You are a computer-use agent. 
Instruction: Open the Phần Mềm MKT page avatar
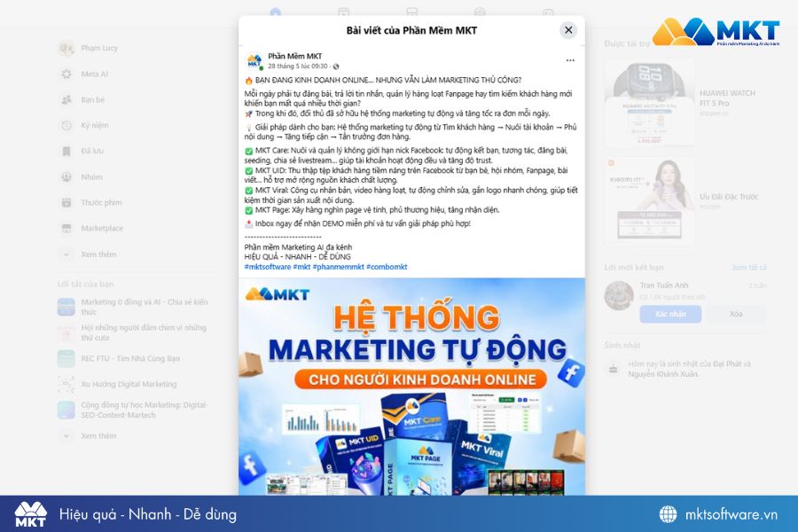[x=254, y=61]
